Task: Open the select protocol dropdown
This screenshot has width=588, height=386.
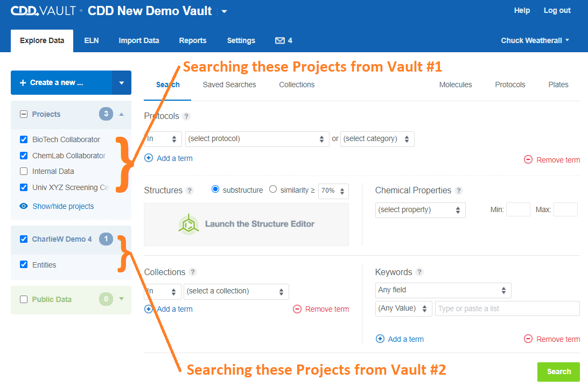Action: pyautogui.click(x=257, y=139)
